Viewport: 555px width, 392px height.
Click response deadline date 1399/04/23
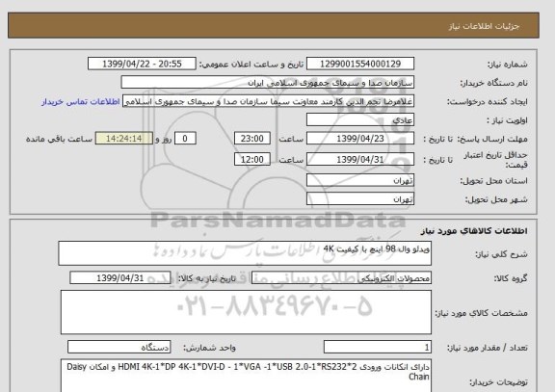click(360, 139)
